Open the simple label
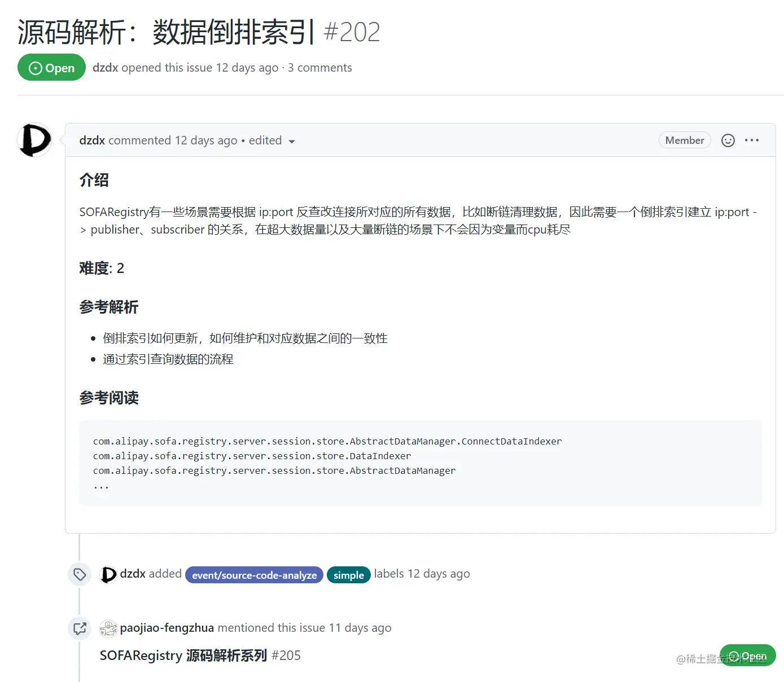This screenshot has width=784, height=682. click(349, 575)
